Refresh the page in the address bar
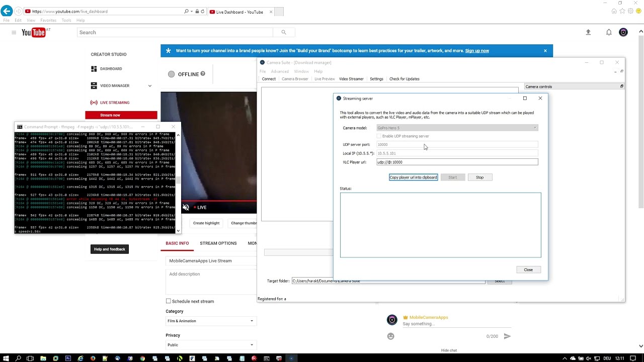 pyautogui.click(x=202, y=11)
